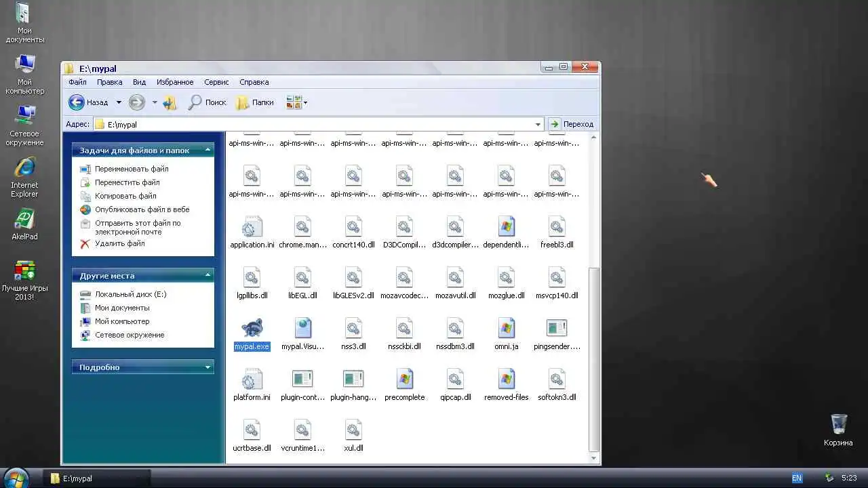868x488 pixels.
Task: Go back with the Назад button
Action: 89,102
